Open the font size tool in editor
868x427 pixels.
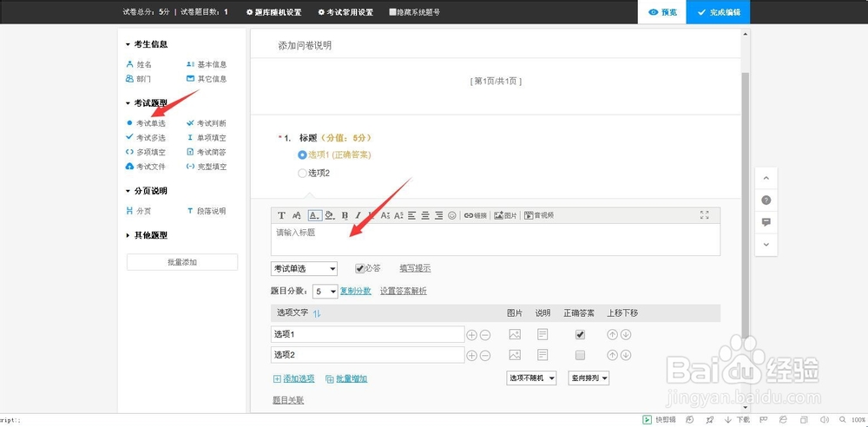pos(297,215)
